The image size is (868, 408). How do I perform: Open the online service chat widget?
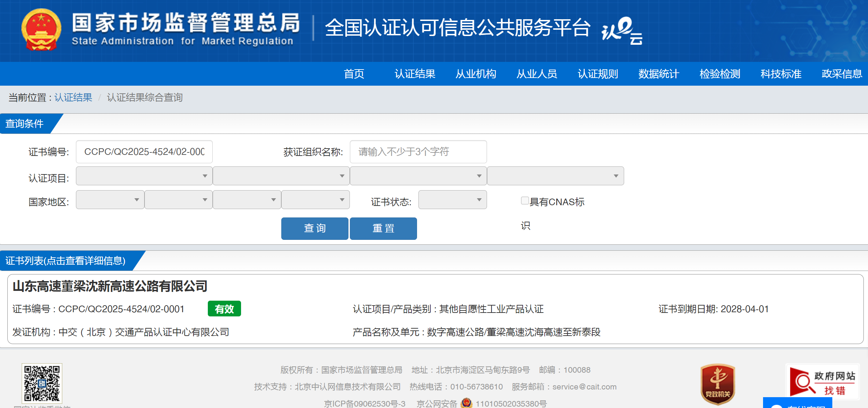[x=797, y=404]
